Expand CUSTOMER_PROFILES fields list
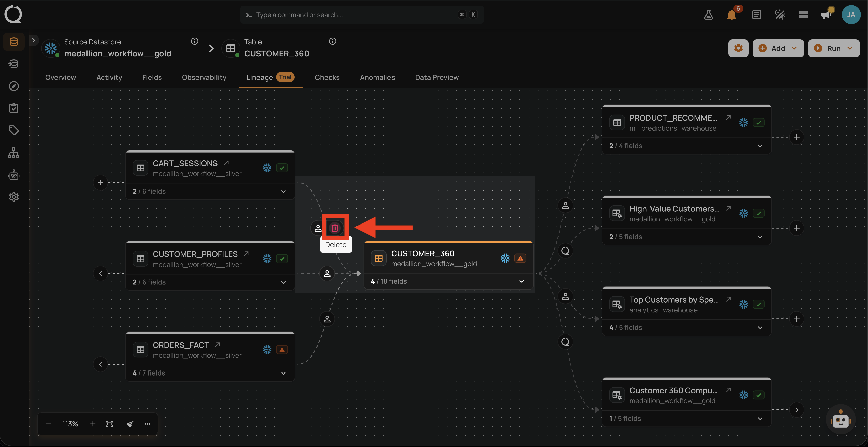The image size is (868, 447). point(283,282)
